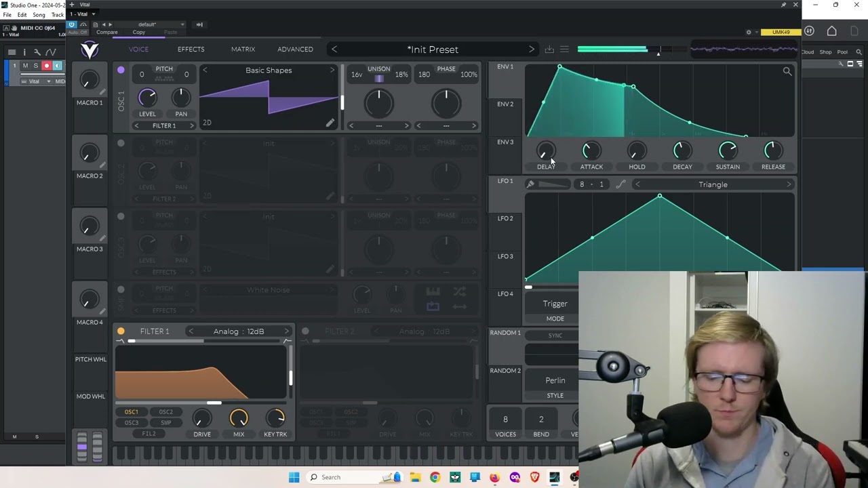Go to next preset with right arrow

click(531, 49)
